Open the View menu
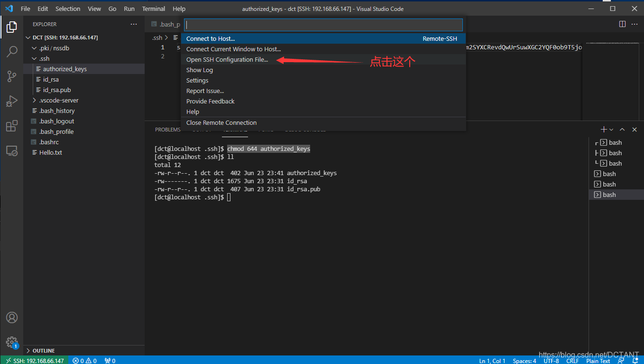644x364 pixels. (94, 9)
